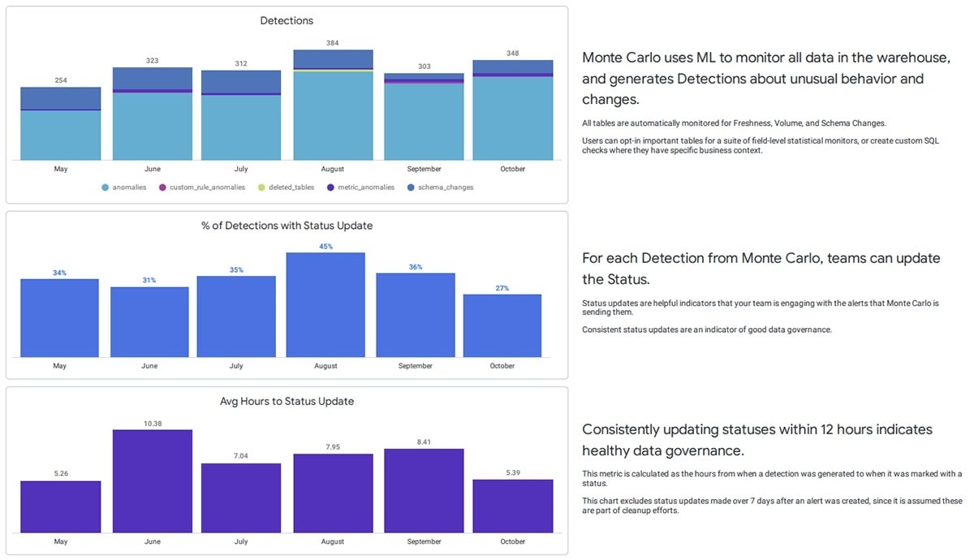Select the schema_changes legend dot
Image resolution: width=974 pixels, height=560 pixels.
410,187
